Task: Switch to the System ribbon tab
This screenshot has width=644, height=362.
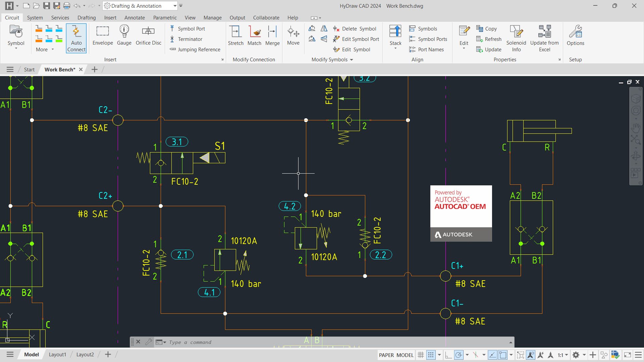Action: point(35,18)
